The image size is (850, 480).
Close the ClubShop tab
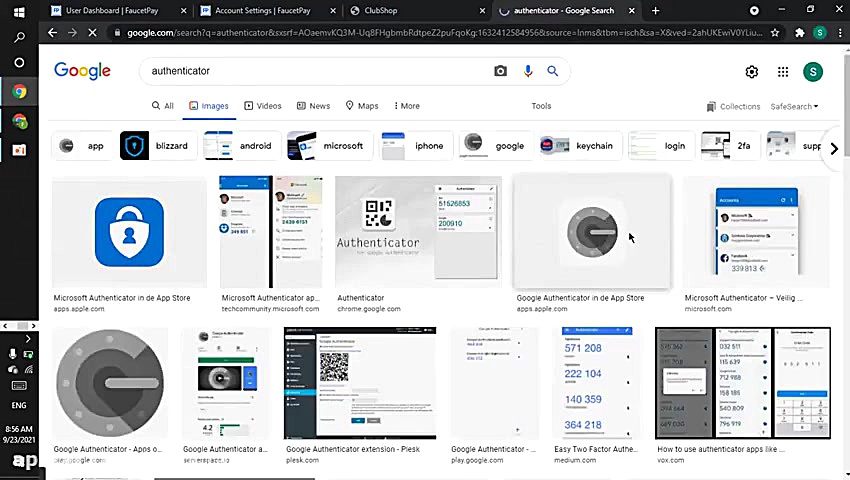click(482, 10)
